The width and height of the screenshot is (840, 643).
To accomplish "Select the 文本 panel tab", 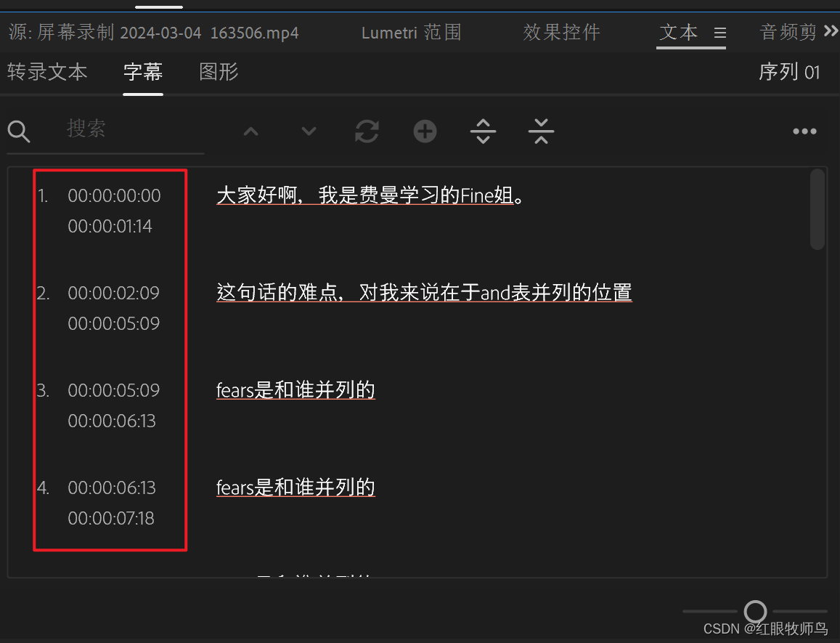I will tap(679, 32).
